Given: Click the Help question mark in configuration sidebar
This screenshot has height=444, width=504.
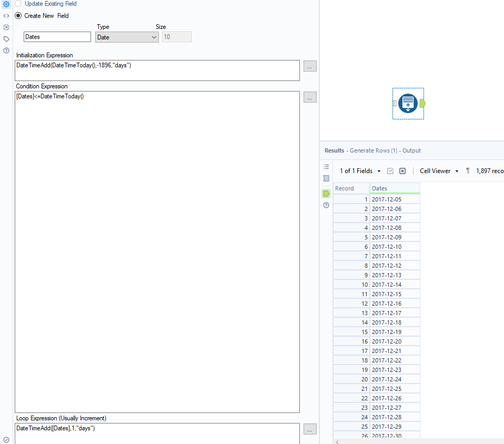Looking at the screenshot, I should [x=6, y=51].
